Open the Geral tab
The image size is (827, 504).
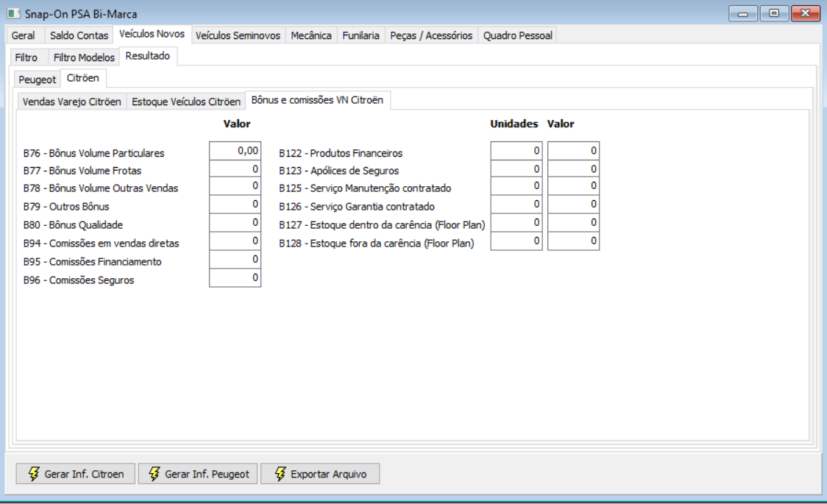(24, 35)
